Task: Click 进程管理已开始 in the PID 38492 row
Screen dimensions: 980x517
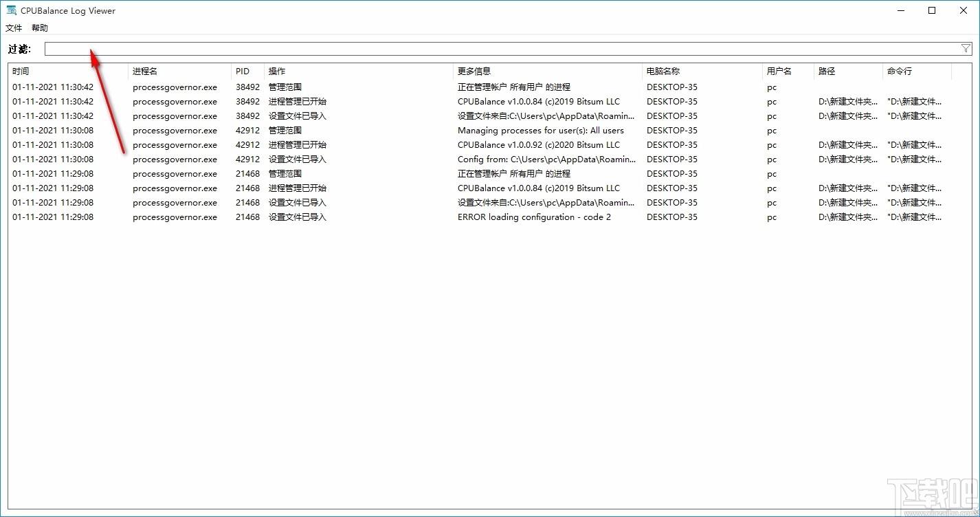Action: [298, 102]
